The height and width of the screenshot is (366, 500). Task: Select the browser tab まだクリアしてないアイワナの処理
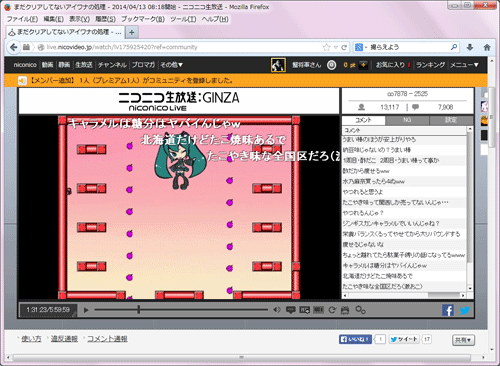pyautogui.click(x=65, y=32)
